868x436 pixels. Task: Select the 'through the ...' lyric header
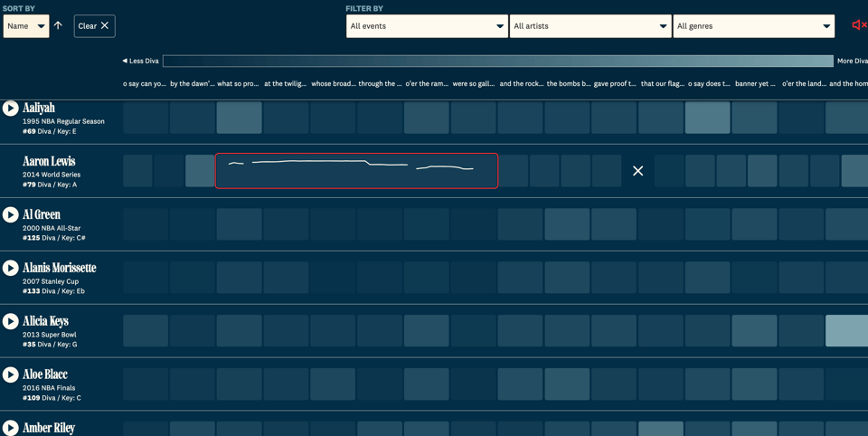[380, 83]
